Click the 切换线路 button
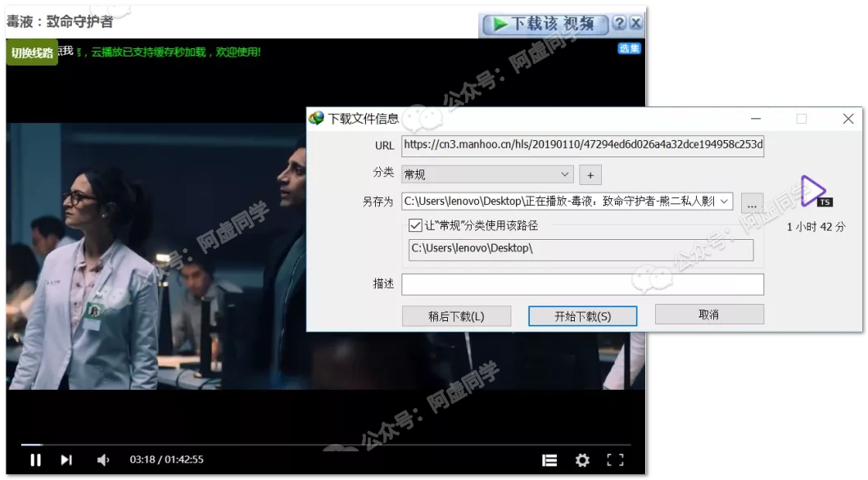 pyautogui.click(x=32, y=52)
